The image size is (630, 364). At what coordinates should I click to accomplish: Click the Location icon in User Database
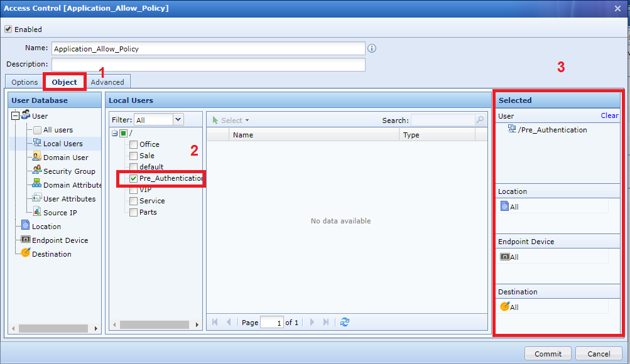pos(26,225)
